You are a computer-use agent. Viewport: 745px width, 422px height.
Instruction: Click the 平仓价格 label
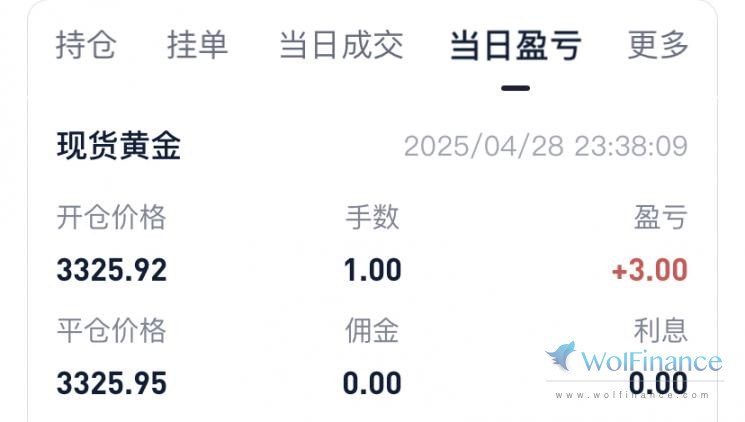point(111,331)
